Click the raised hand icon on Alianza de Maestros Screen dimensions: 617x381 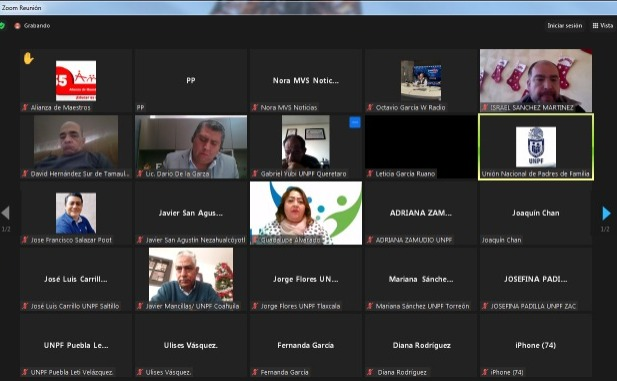click(28, 58)
